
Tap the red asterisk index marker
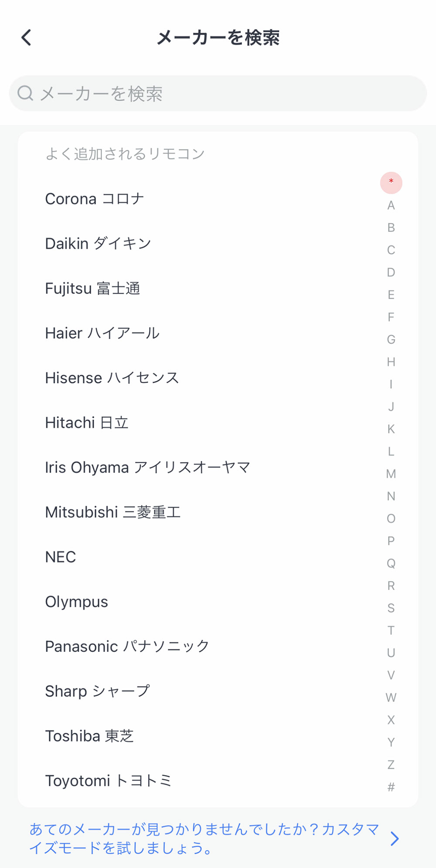click(391, 182)
